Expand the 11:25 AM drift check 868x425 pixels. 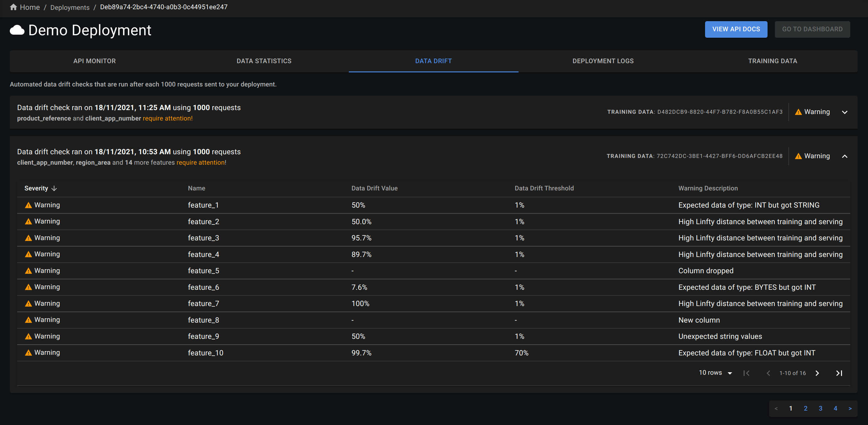pos(845,112)
